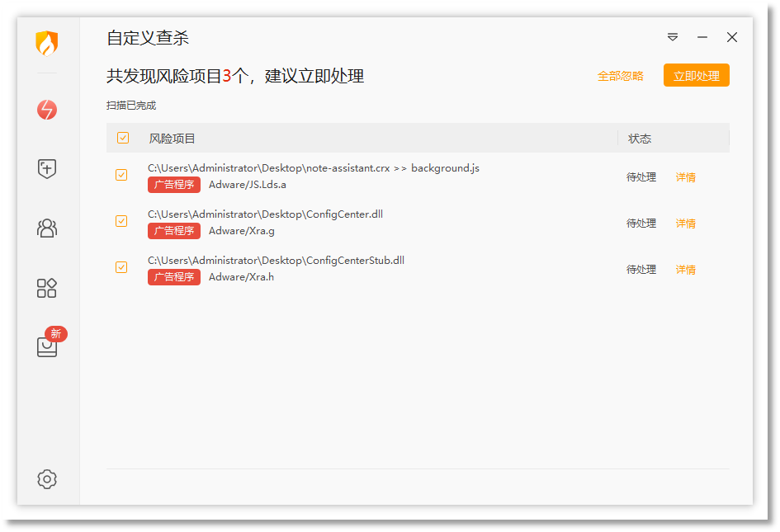Select the lightning virus scan icon in sidebar
Image resolution: width=780 pixels, height=532 pixels.
tap(47, 110)
